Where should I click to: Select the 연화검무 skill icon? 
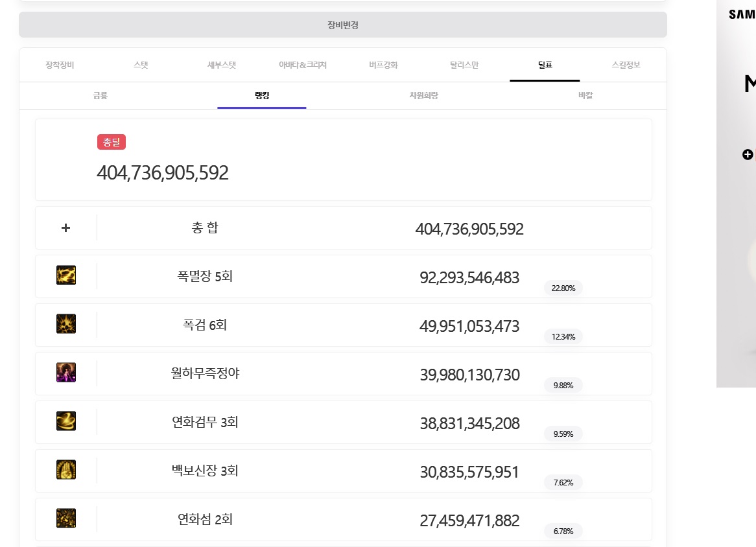tap(66, 421)
